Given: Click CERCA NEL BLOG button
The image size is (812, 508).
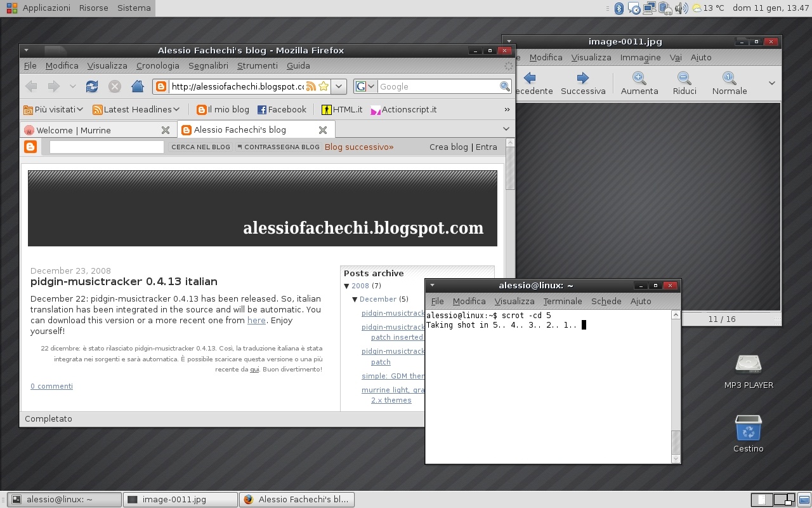Looking at the screenshot, I should click(200, 147).
